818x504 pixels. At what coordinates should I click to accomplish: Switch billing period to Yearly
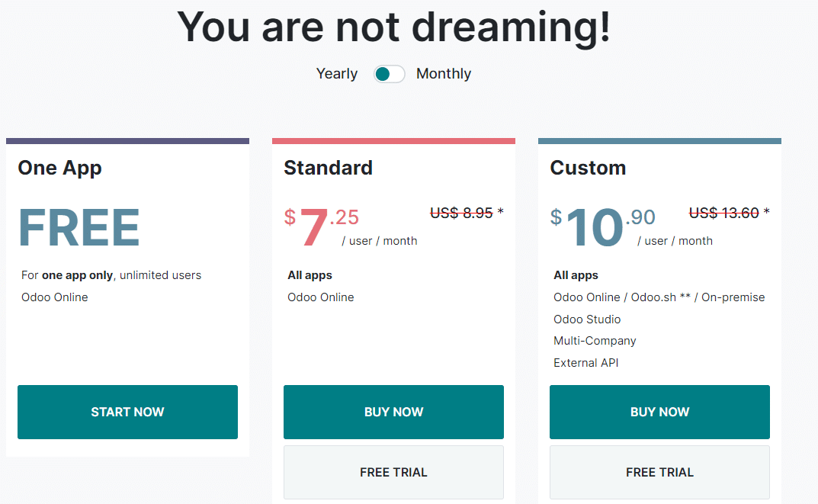point(336,74)
